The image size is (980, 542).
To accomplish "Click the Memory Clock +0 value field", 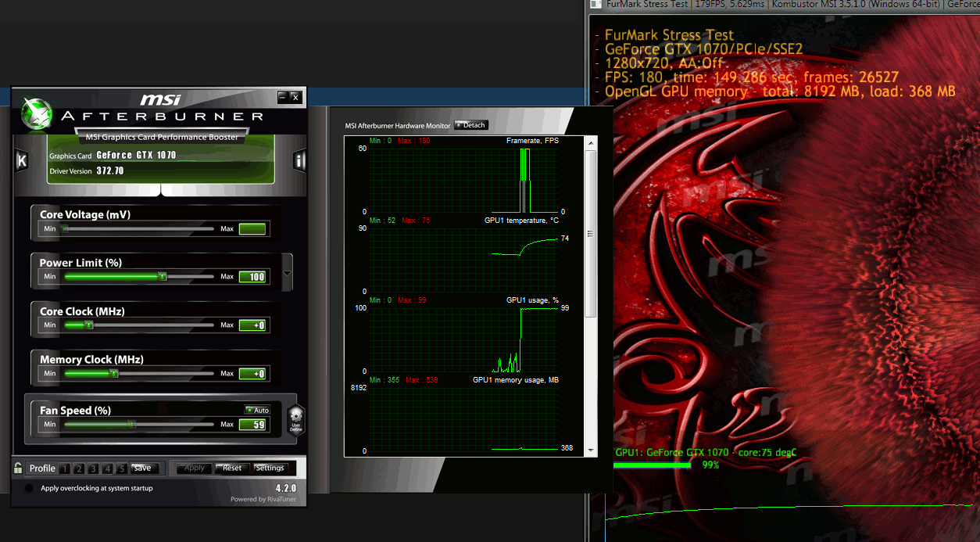I will coord(252,374).
